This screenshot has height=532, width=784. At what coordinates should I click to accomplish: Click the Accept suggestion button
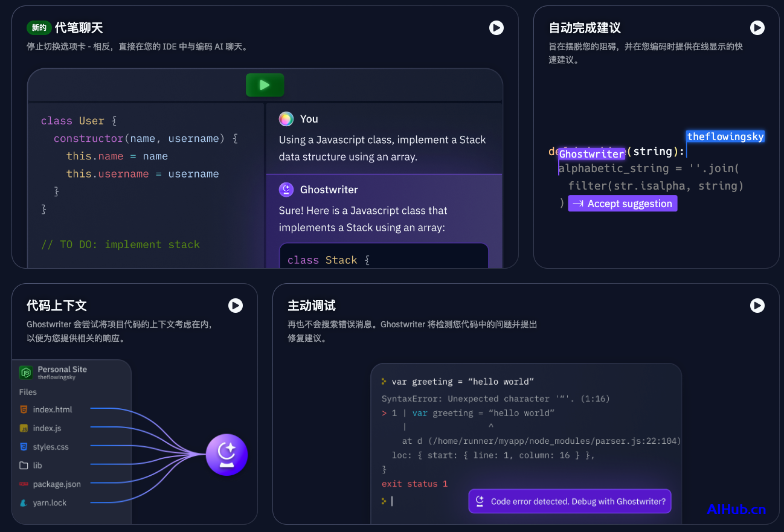click(622, 204)
